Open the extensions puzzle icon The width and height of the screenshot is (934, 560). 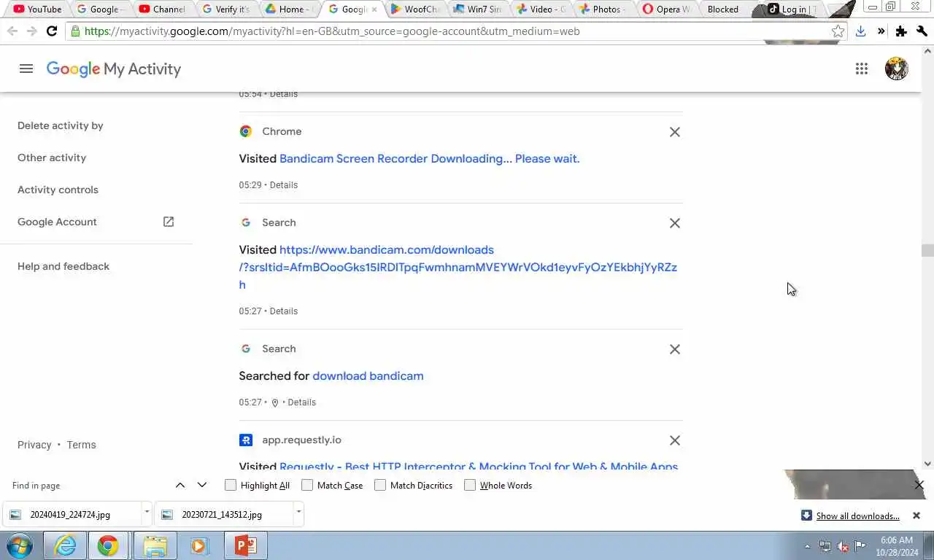(901, 31)
